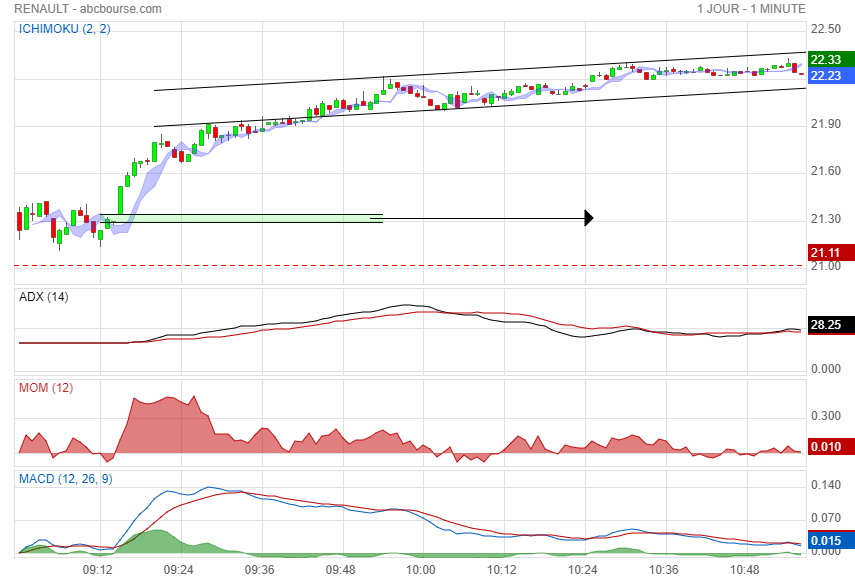855x580 pixels.
Task: Click the 10:48 time axis label
Action: [x=744, y=570]
